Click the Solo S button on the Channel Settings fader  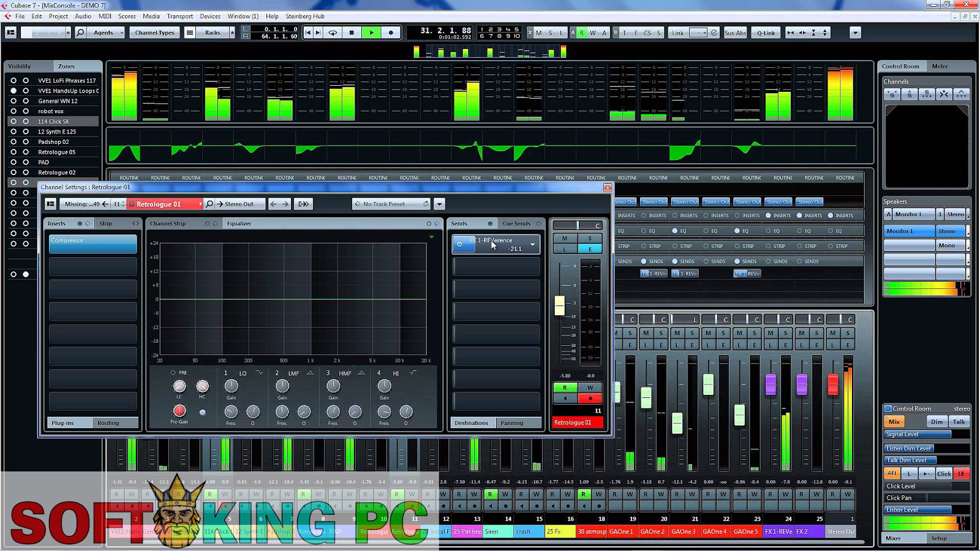590,238
